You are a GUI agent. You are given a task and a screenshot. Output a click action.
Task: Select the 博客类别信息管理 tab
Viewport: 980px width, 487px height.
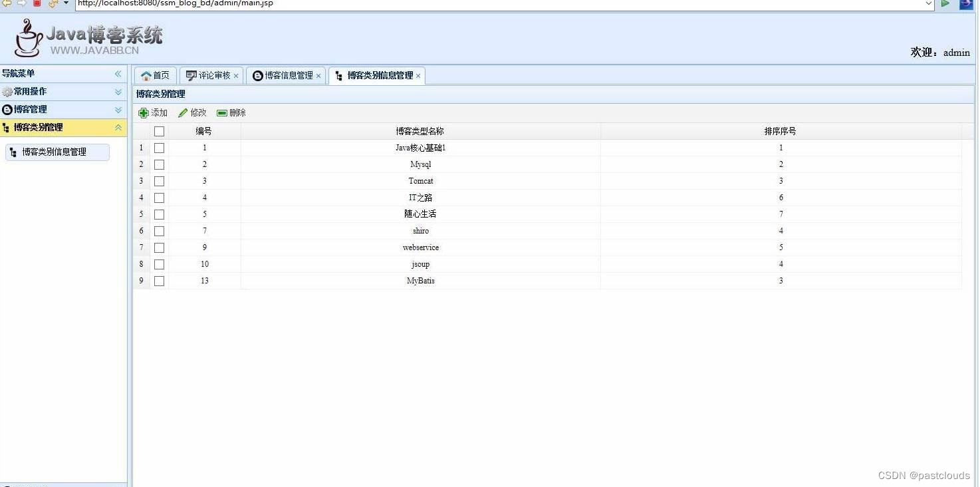[x=377, y=76]
